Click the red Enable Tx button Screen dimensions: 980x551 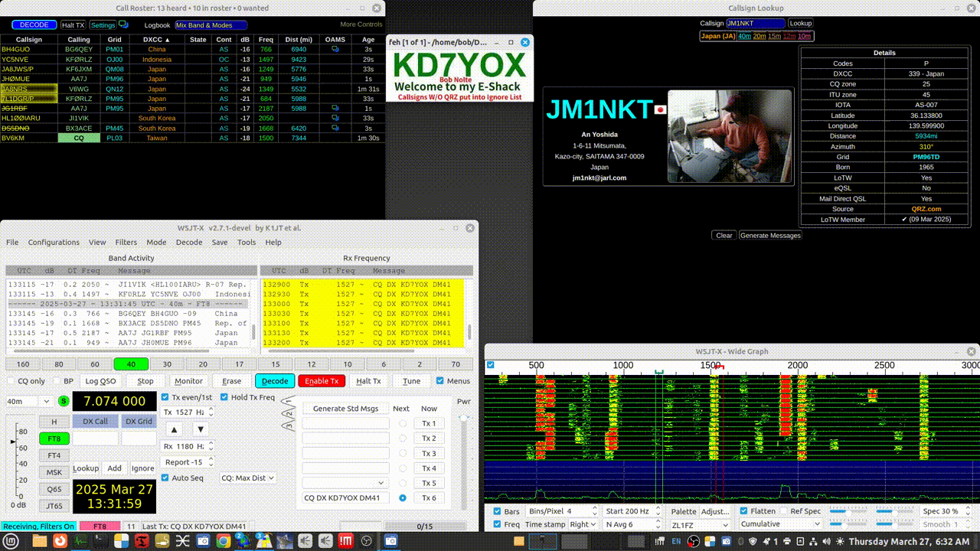pyautogui.click(x=322, y=381)
